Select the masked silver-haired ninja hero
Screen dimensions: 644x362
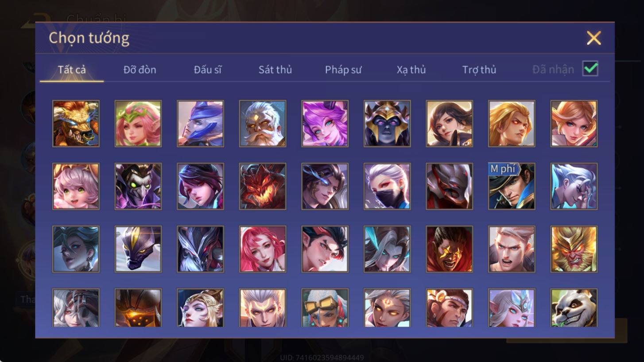coord(387,186)
